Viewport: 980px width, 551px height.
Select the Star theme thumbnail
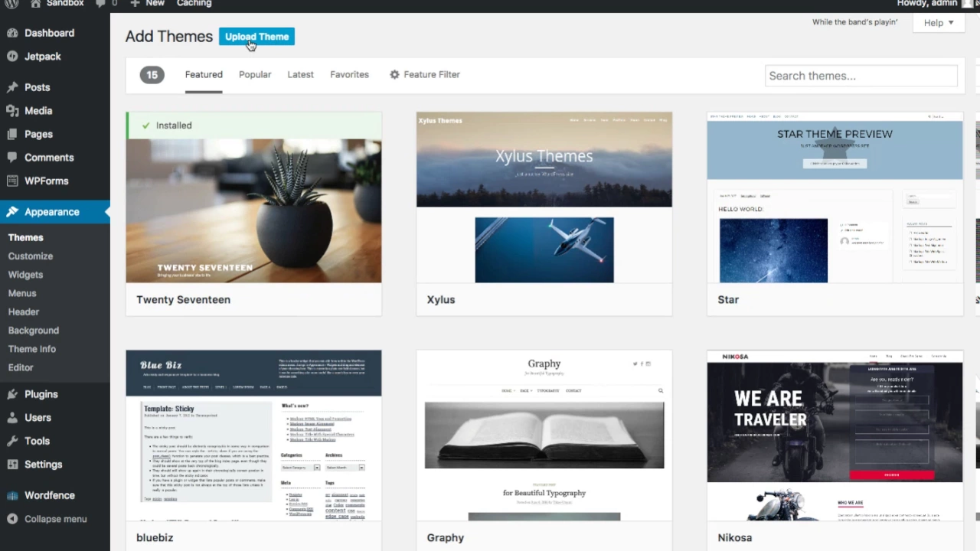[835, 197]
